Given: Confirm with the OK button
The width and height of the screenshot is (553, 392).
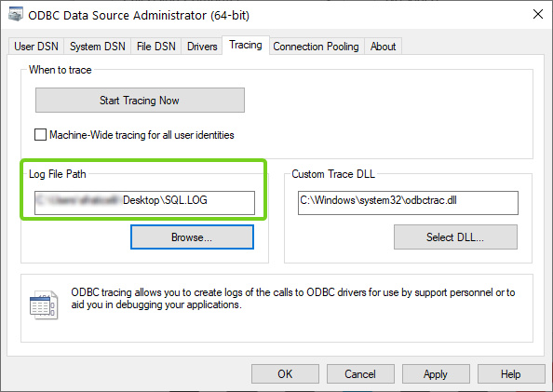Looking at the screenshot, I should (x=285, y=373).
